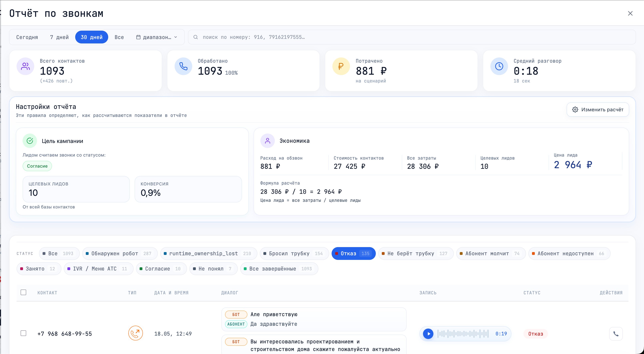This screenshot has height=354, width=644.
Task: Choose the 'Все' period filter
Action: (119, 37)
